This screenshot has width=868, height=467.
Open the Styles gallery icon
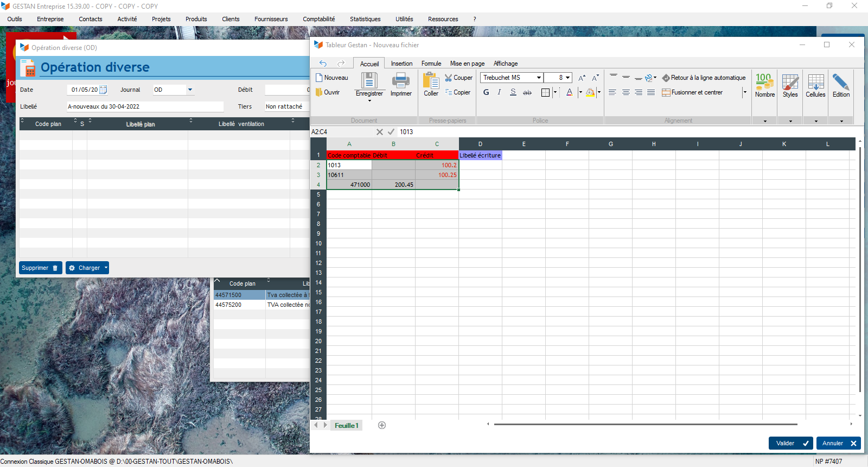(790, 82)
